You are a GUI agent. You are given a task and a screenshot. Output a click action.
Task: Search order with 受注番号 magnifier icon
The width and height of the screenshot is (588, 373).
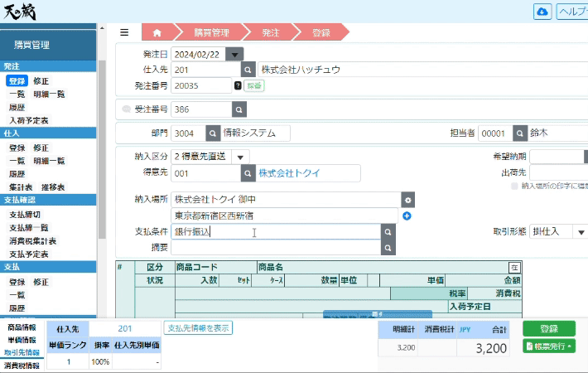[x=239, y=109]
